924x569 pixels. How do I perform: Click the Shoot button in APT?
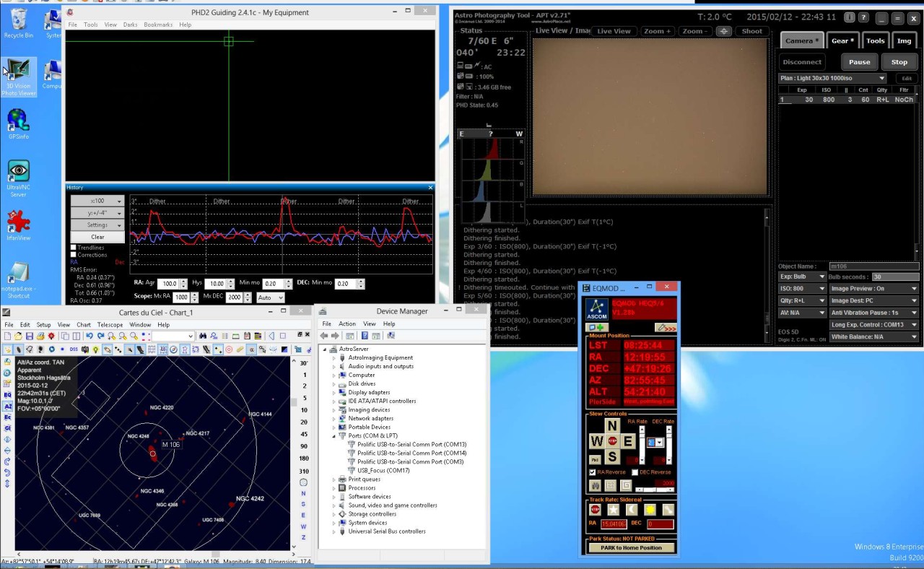[751, 31]
